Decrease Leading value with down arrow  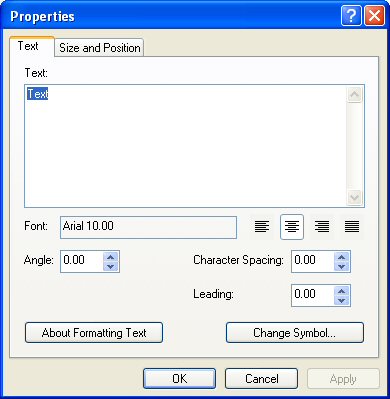[x=342, y=300]
